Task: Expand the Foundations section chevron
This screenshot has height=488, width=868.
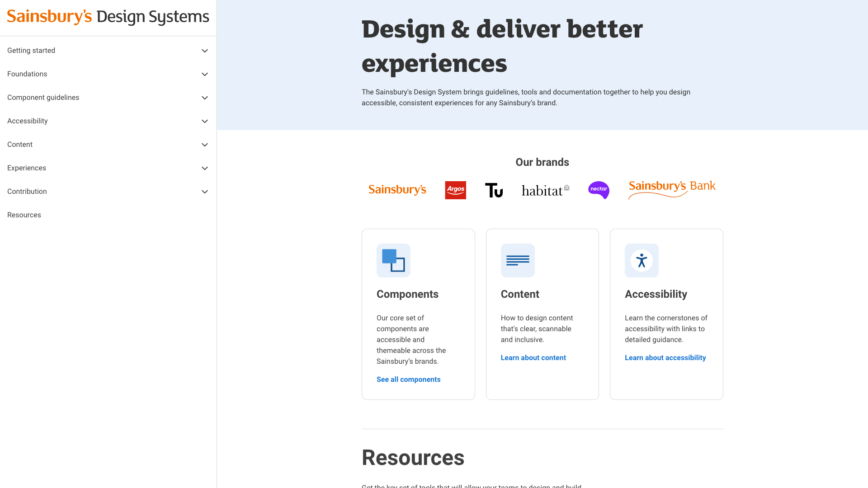Action: click(205, 74)
